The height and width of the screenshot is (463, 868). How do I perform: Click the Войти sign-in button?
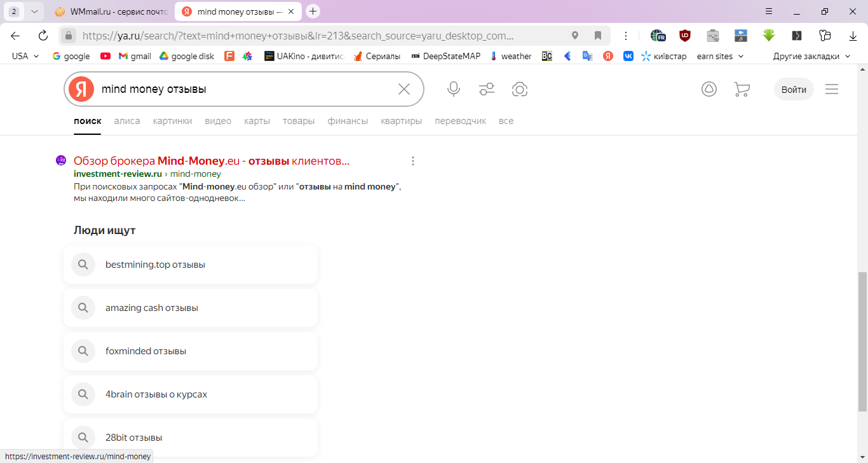pos(794,89)
